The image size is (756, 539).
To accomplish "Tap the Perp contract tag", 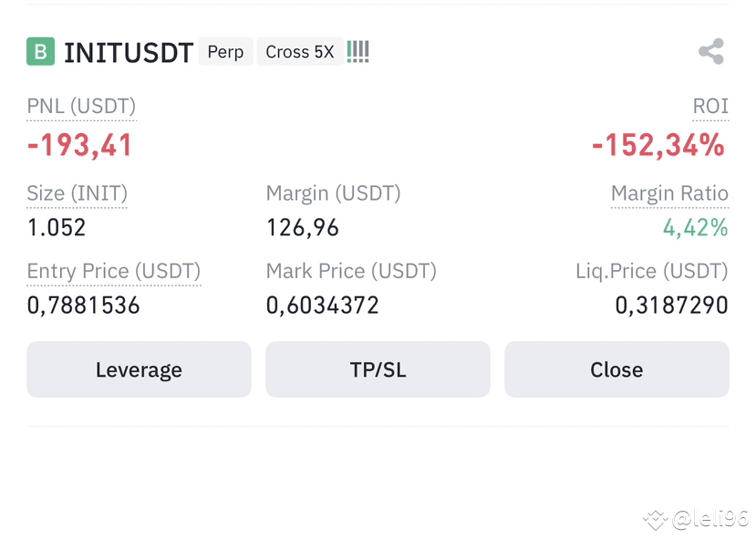I will click(x=225, y=52).
